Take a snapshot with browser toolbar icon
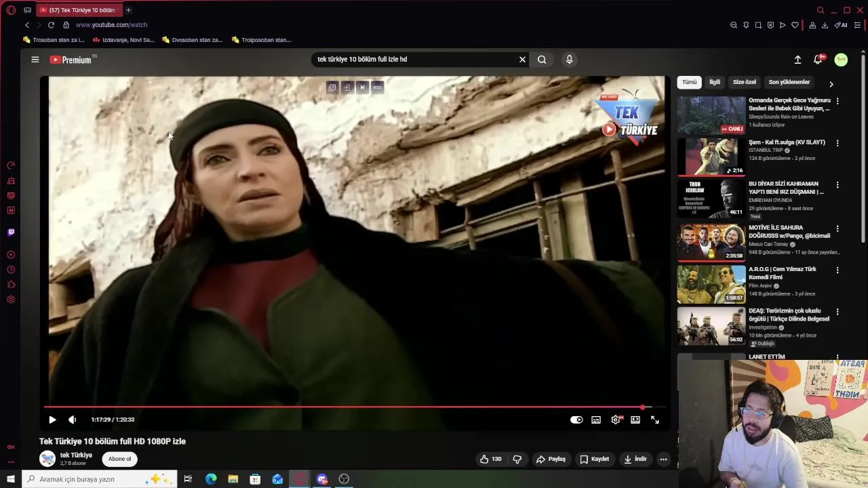Image resolution: width=868 pixels, height=488 pixels. 758,25
